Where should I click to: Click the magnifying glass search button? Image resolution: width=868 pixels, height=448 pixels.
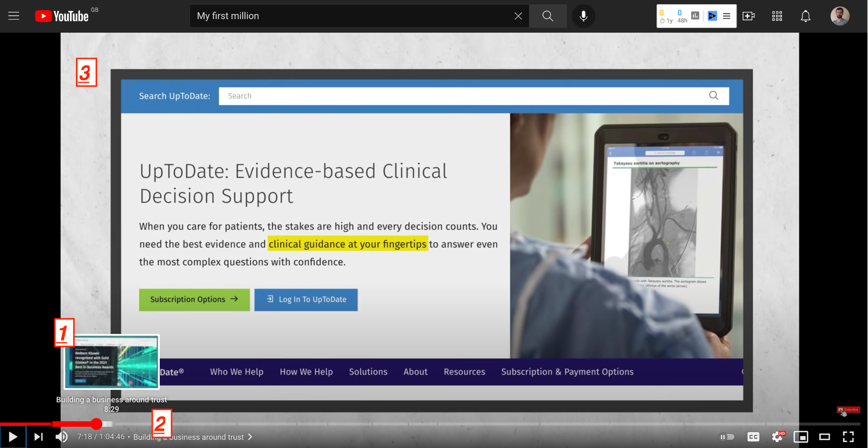[548, 16]
